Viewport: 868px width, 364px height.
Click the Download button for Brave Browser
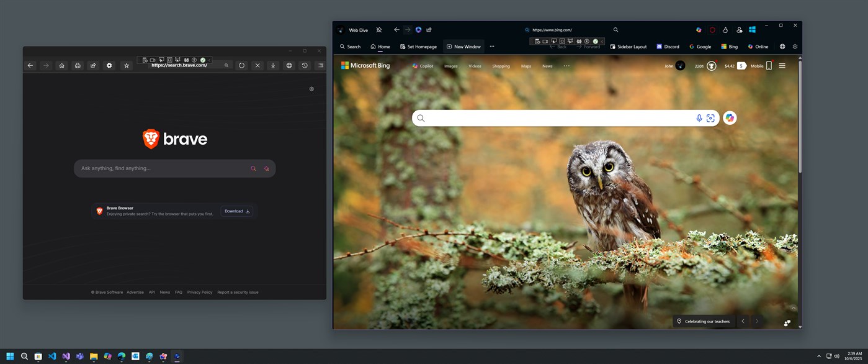tap(236, 211)
